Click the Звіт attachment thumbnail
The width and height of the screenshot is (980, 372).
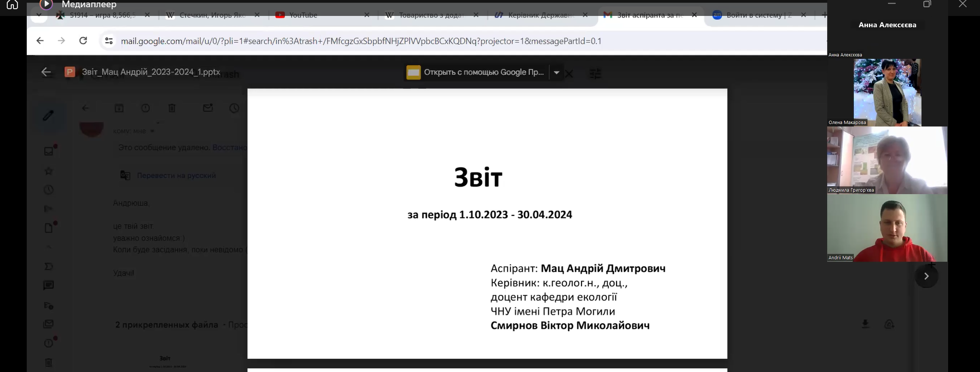pos(165,361)
